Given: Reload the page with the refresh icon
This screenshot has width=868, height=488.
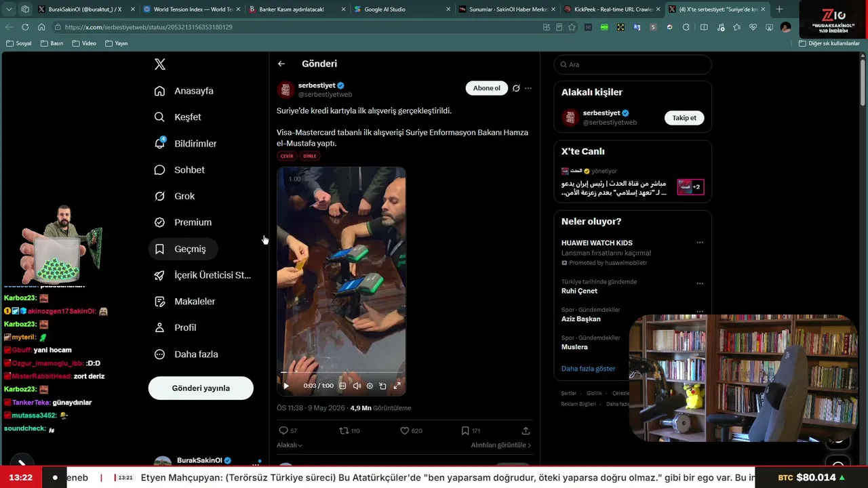Looking at the screenshot, I should [x=25, y=27].
